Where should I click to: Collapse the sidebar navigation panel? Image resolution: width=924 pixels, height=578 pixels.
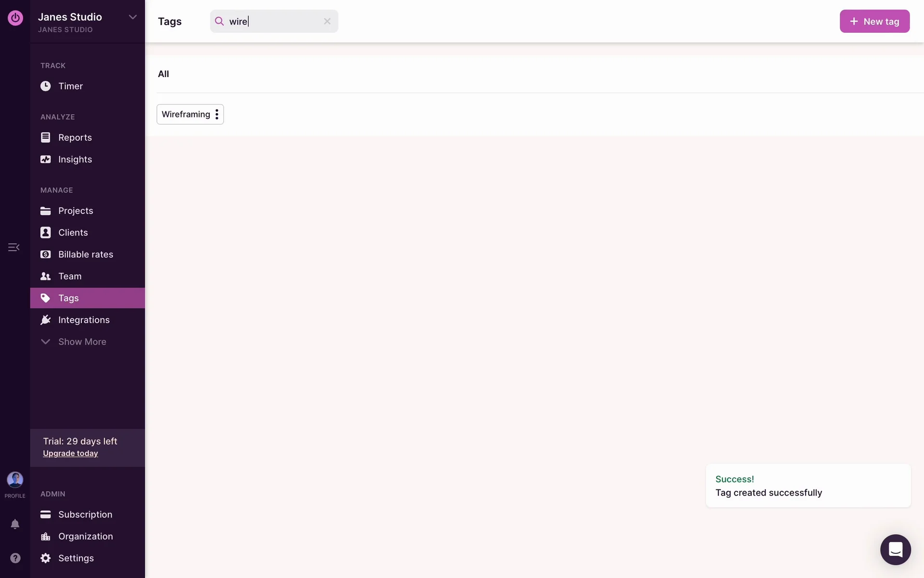(x=13, y=247)
